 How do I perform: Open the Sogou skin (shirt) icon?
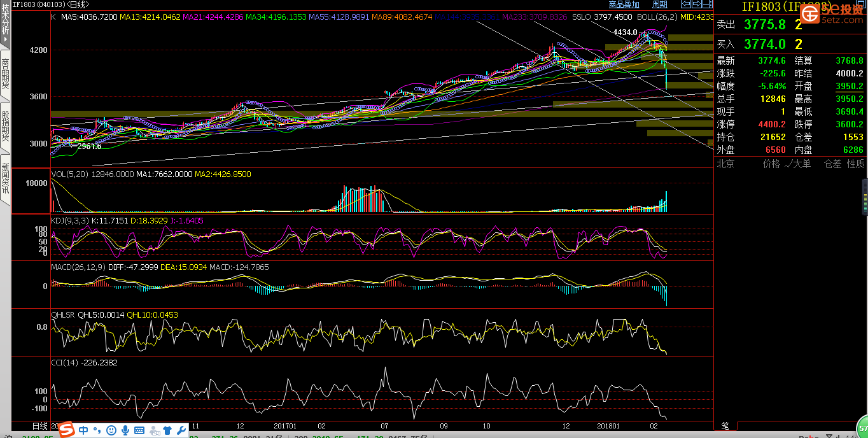click(167, 430)
